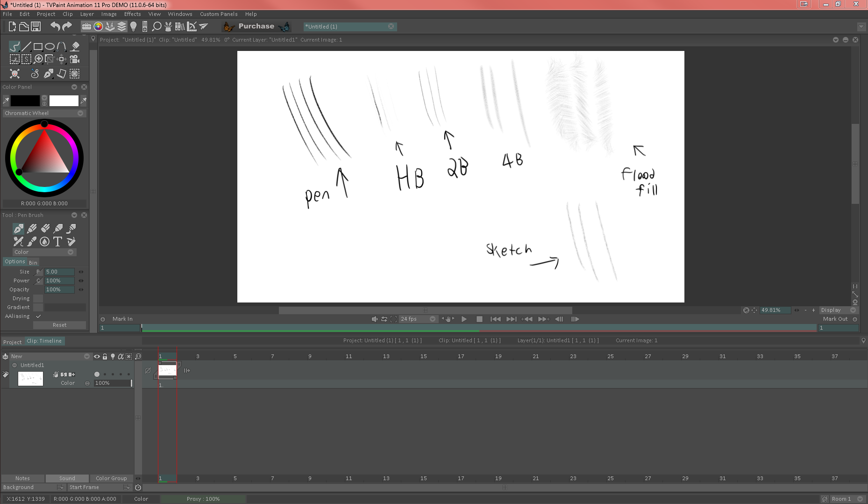Select the straight line drawing tool
The width and height of the screenshot is (868, 504).
click(x=27, y=46)
